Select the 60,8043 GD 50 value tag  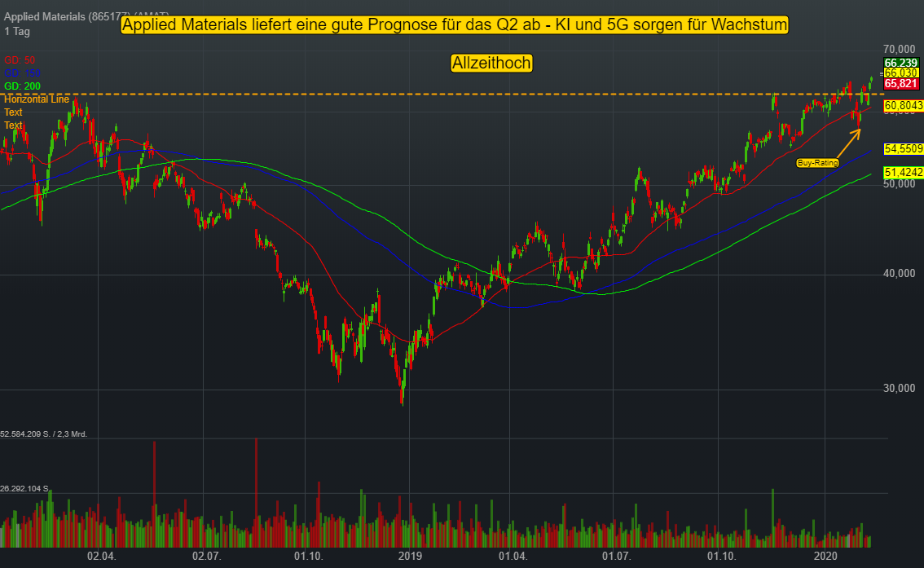[x=904, y=105]
